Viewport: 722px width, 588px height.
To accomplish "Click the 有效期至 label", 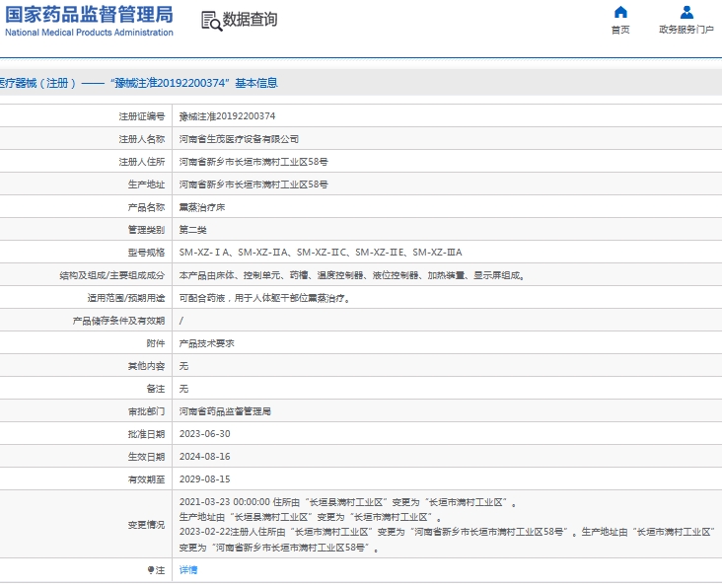I will [x=146, y=479].
